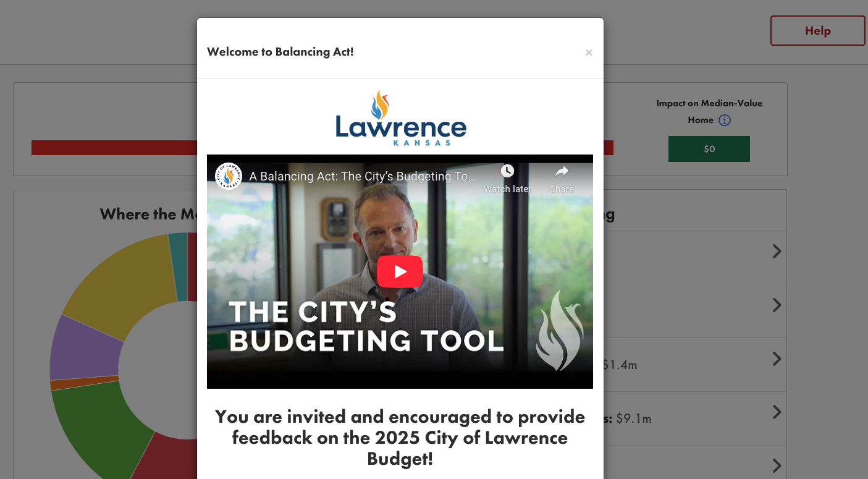This screenshot has height=479, width=868.
Task: Click the 'Where the Mo...' chart heading
Action: pos(148,214)
